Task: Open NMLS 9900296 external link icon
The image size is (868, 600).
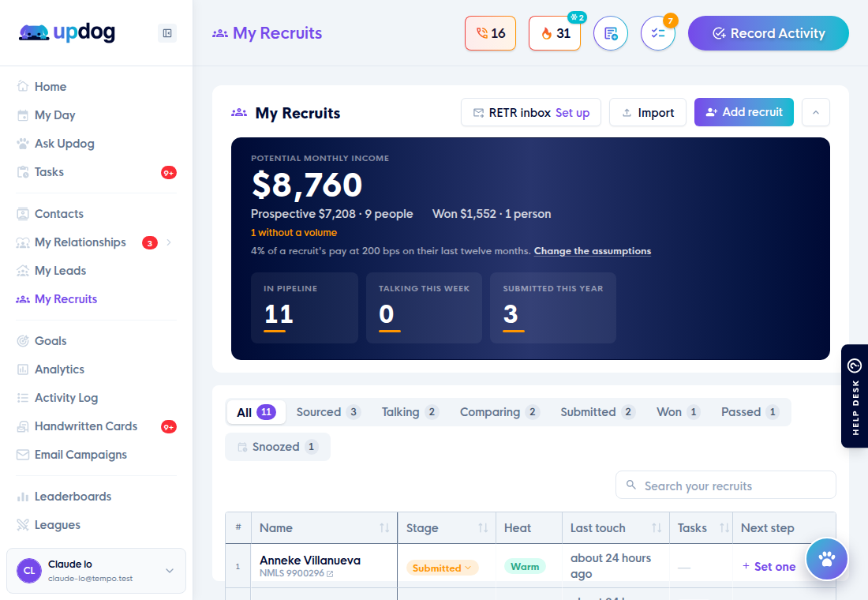Action: (330, 574)
